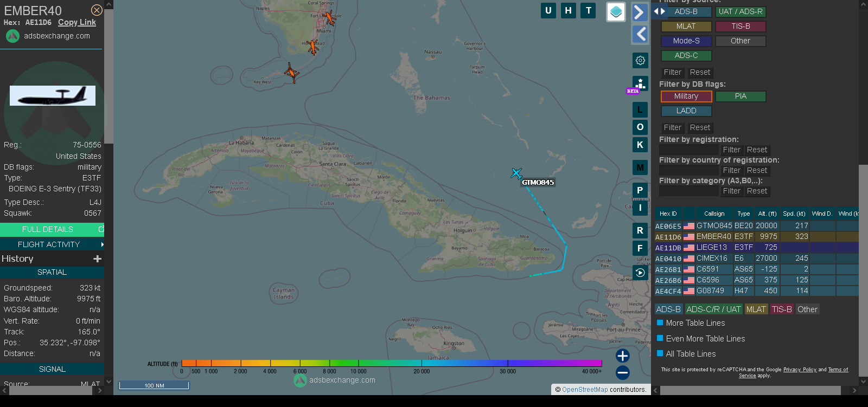Toggle the H map button
The height and width of the screenshot is (407, 868).
(x=568, y=10)
